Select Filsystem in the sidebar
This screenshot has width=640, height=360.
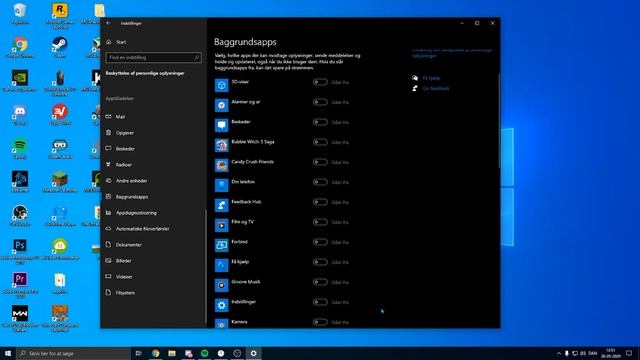click(153, 293)
